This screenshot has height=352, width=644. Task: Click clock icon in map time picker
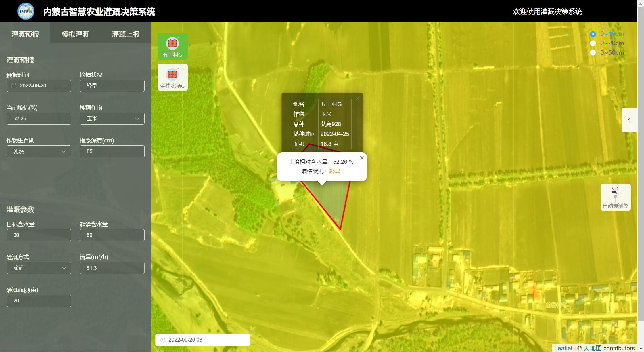pyautogui.click(x=163, y=340)
